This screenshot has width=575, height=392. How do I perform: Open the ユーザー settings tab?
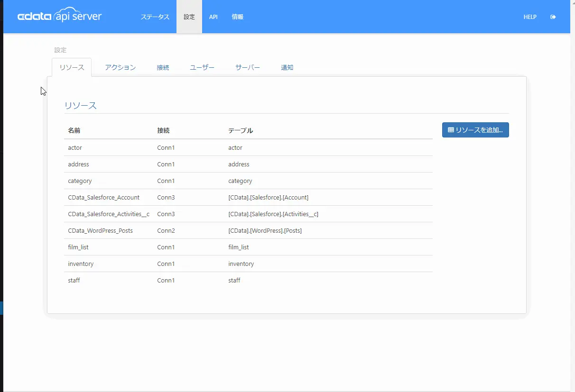202,67
